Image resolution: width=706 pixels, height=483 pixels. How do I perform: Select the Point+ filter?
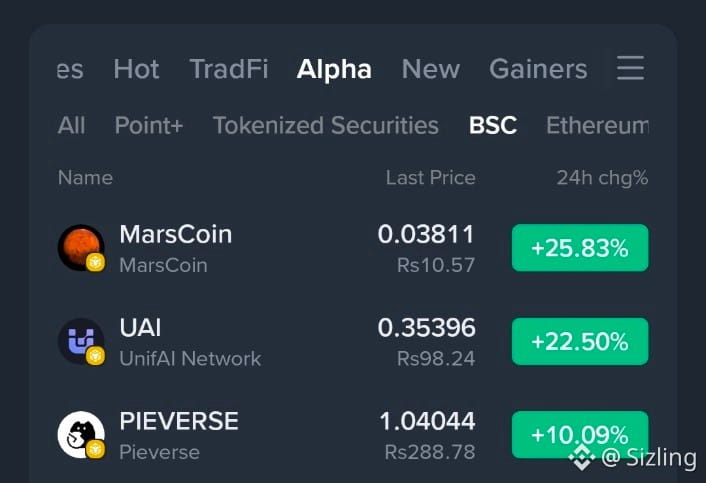[x=149, y=125]
